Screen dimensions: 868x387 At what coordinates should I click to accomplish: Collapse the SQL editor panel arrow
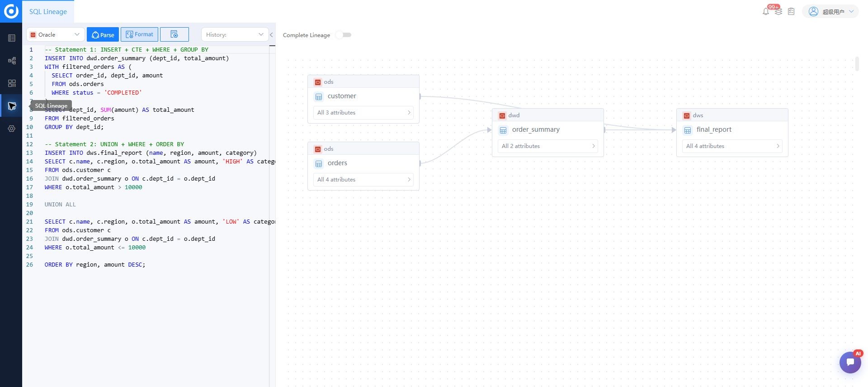[271, 35]
